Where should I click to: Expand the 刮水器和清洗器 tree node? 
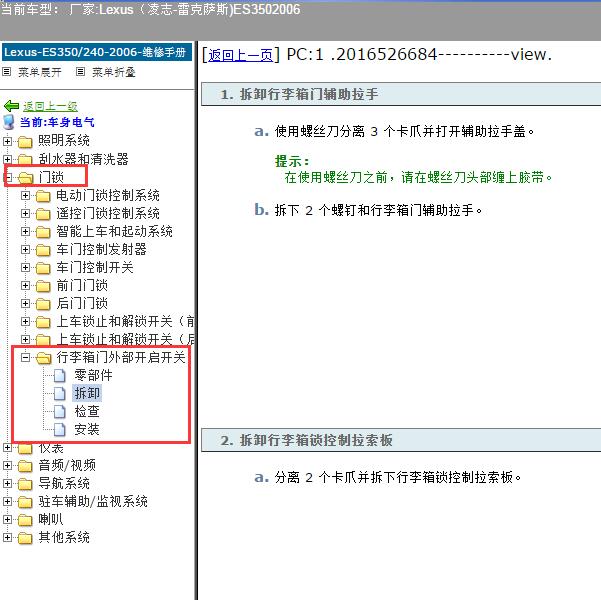point(7,159)
